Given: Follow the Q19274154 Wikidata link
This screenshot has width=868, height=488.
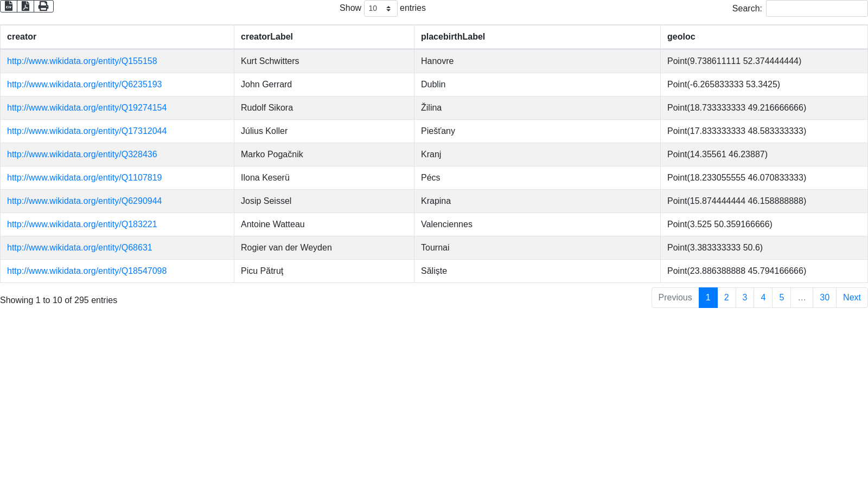Looking at the screenshot, I should point(87,108).
